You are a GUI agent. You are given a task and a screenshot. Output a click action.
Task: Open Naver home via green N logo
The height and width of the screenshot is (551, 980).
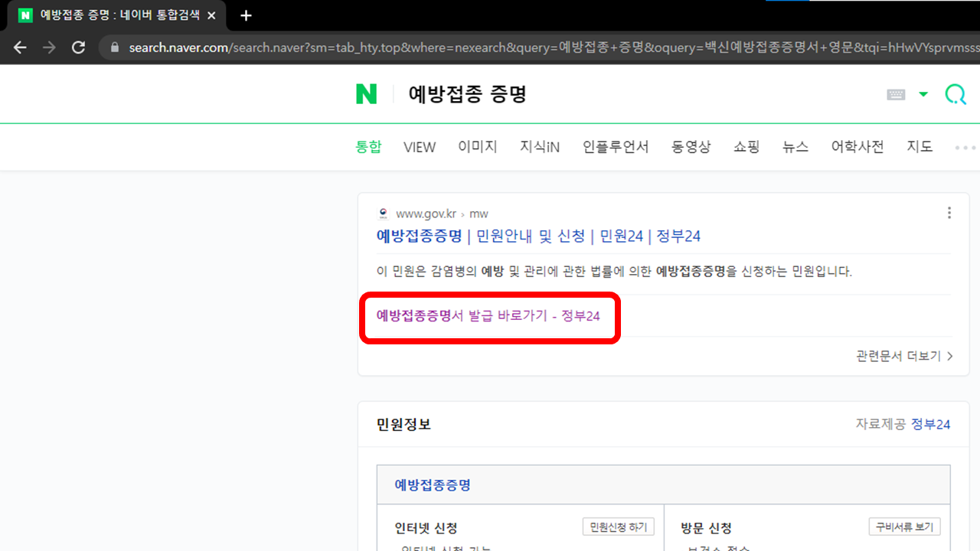pyautogui.click(x=366, y=94)
